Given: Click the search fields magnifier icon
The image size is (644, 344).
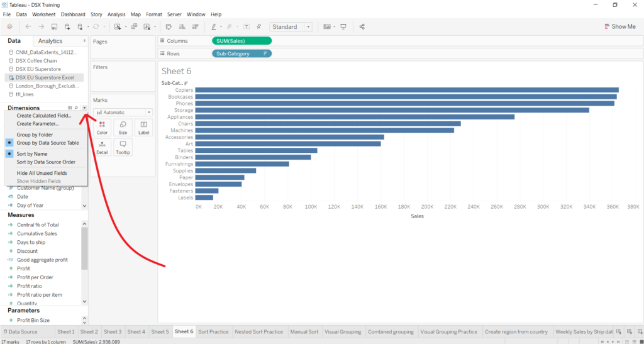Looking at the screenshot, I should 77,108.
